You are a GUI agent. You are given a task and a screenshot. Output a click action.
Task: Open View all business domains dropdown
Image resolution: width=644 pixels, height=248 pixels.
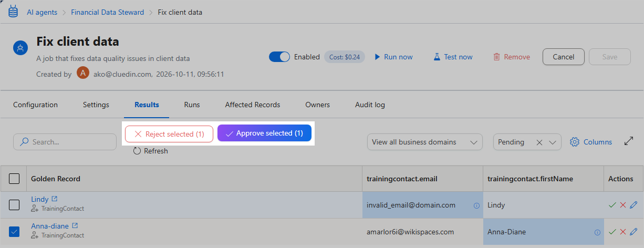(424, 142)
